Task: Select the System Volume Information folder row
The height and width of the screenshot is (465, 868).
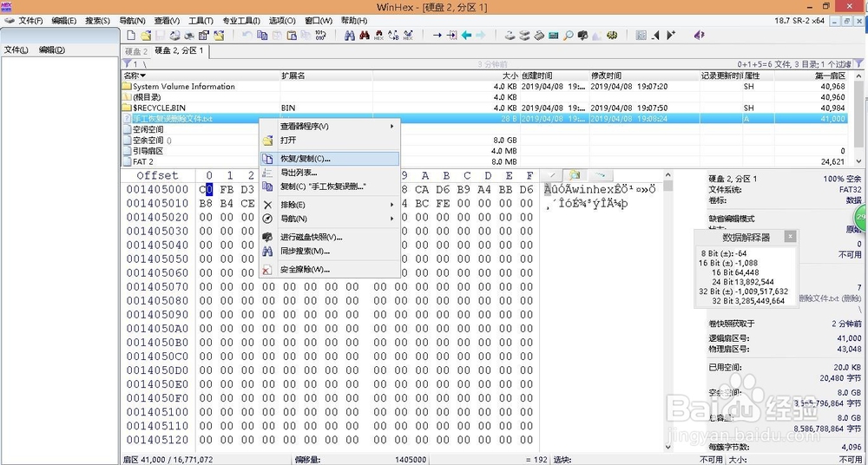Action: coord(484,87)
